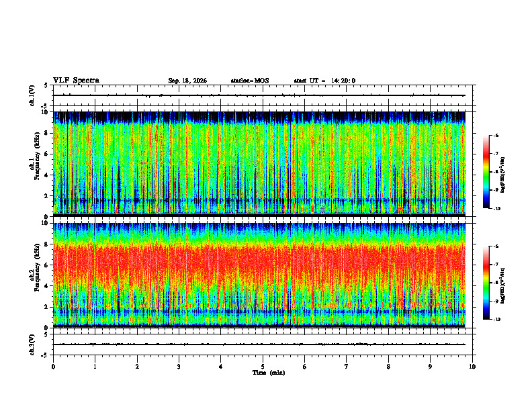Image resolution: width=532 pixels, height=411 pixels.
Task: Click the 8 kHz tick on ch.1 frequency axis
Action: pyautogui.click(x=47, y=133)
